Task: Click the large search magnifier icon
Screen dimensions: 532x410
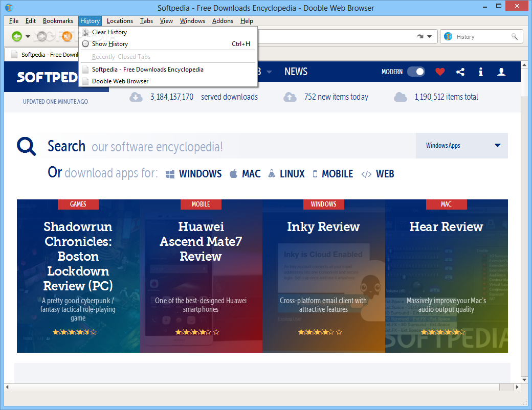Action: point(26,146)
